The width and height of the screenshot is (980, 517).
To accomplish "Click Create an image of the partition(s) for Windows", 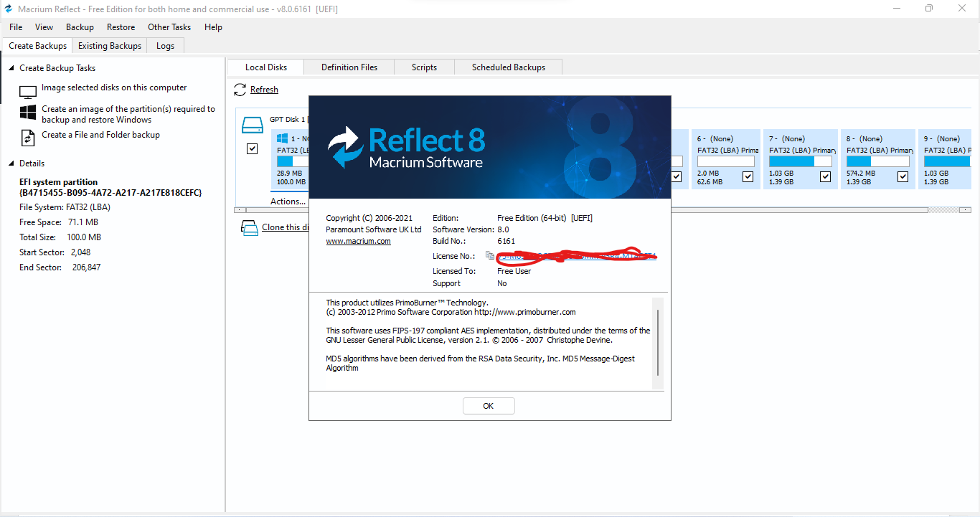I will pos(128,115).
